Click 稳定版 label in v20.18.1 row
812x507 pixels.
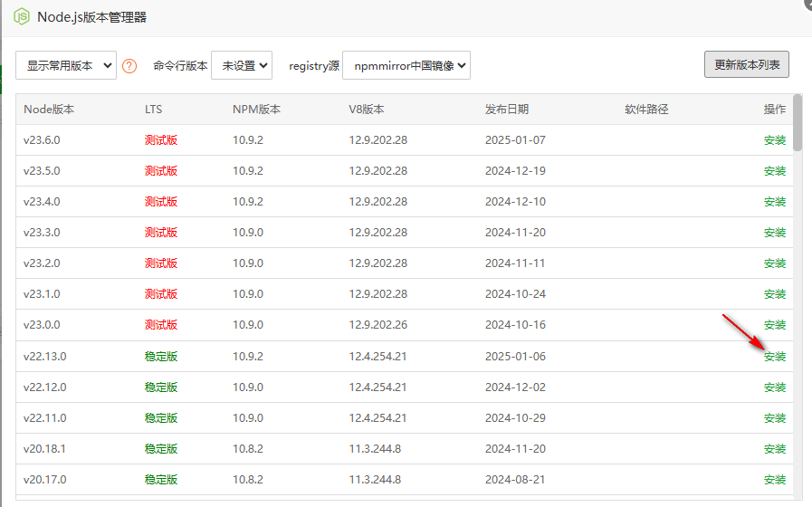click(161, 449)
